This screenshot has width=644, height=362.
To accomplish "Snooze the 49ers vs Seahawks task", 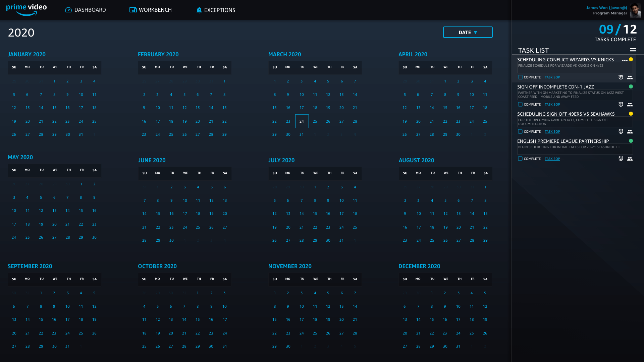I will 621,132.
